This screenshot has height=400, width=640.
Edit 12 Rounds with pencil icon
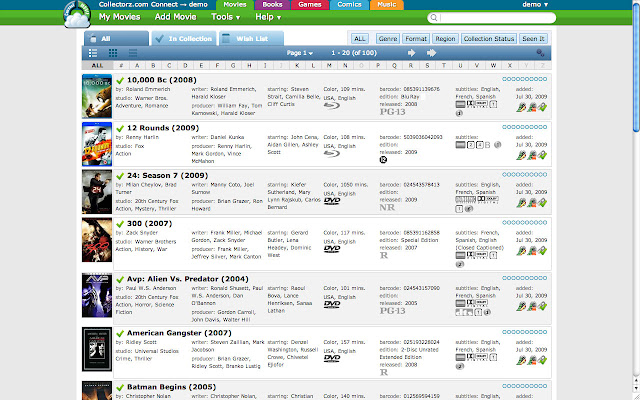coord(521,155)
